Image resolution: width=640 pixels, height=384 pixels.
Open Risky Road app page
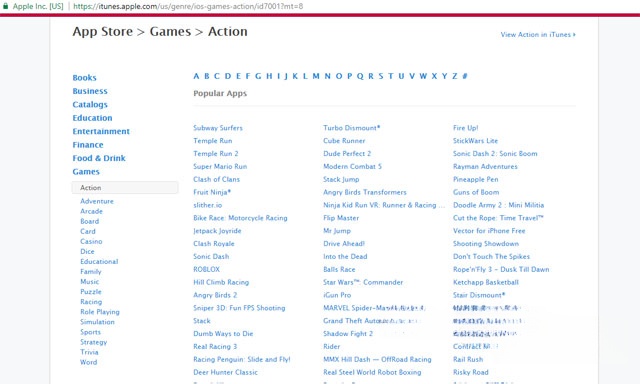471,372
